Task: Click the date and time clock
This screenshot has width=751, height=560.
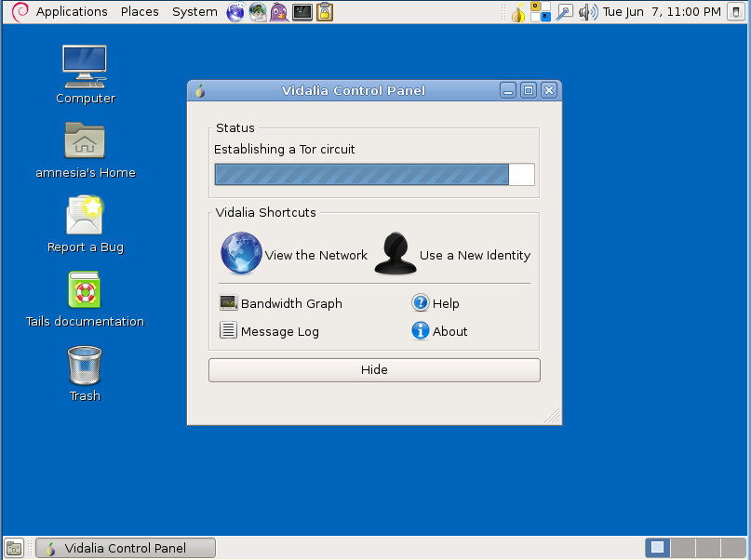Action: tap(662, 11)
